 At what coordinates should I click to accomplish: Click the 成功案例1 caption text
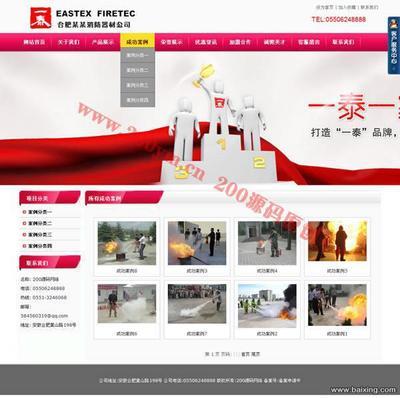click(337, 334)
